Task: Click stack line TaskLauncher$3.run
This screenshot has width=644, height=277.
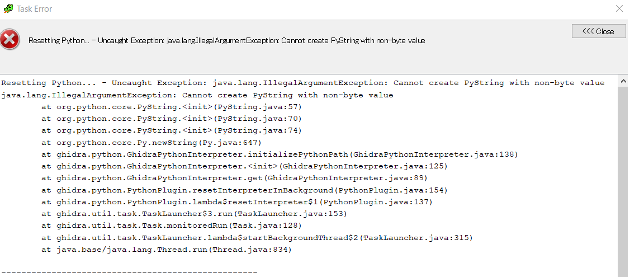Action: click(195, 214)
